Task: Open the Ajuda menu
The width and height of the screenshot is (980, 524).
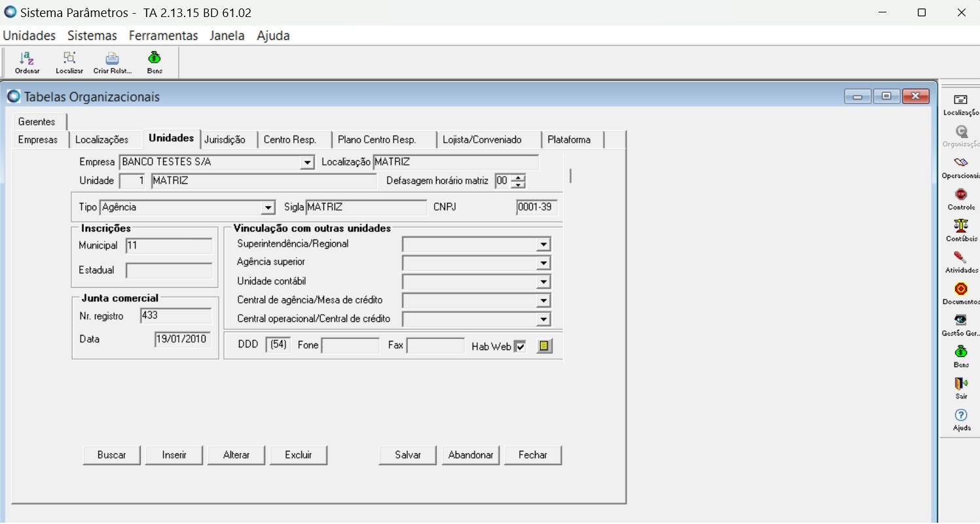Action: 273,35
